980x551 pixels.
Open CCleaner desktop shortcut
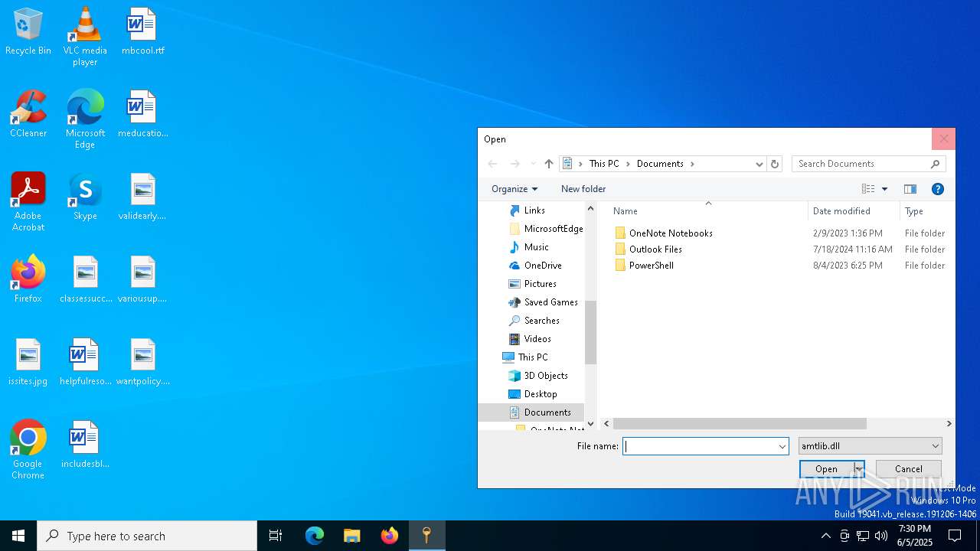(28, 115)
